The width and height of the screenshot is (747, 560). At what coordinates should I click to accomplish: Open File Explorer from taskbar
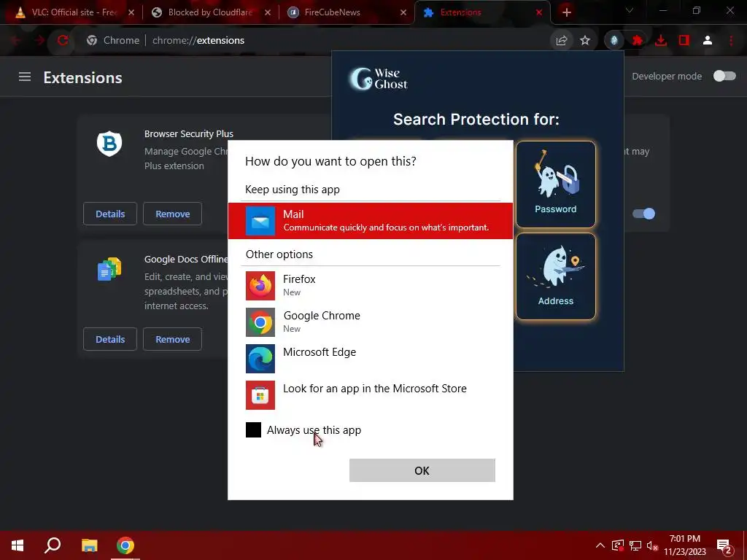[89, 545]
